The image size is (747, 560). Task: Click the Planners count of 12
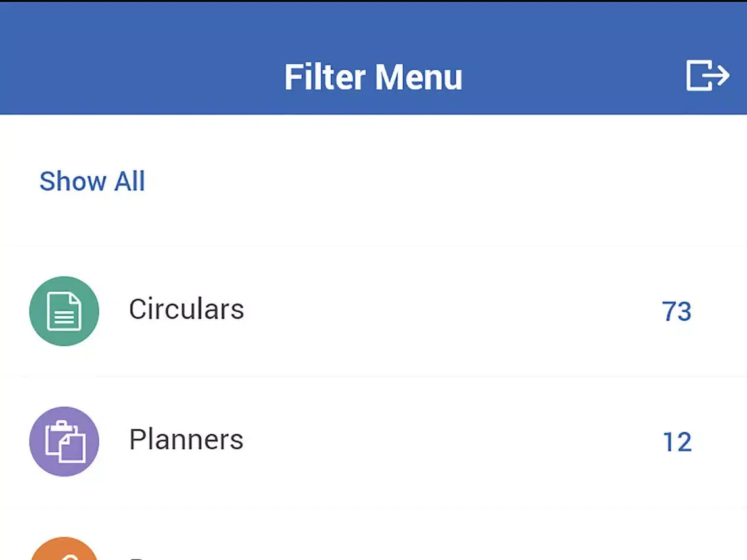tap(677, 442)
